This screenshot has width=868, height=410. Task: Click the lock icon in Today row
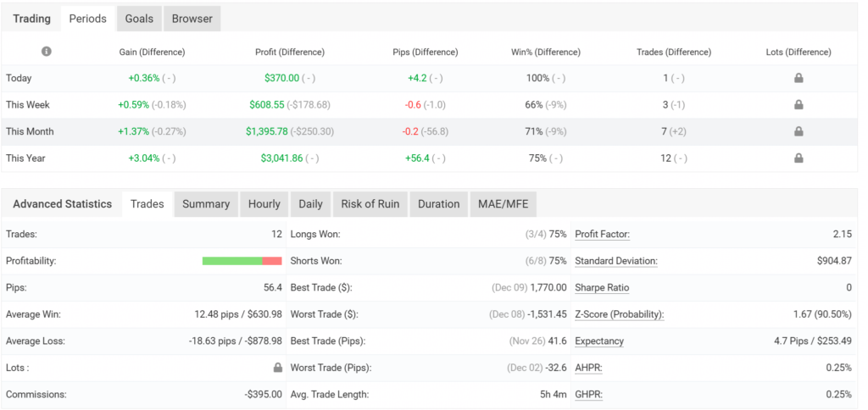[x=798, y=78]
